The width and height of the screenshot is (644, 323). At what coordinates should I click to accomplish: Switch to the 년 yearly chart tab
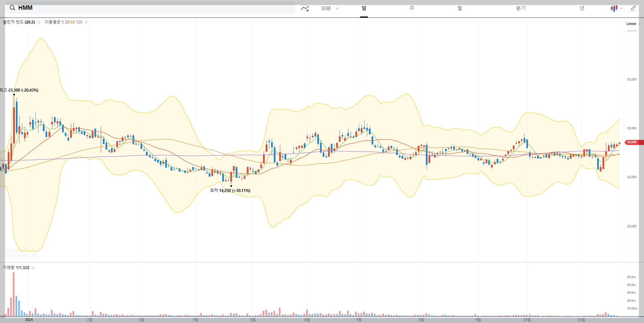pos(582,8)
